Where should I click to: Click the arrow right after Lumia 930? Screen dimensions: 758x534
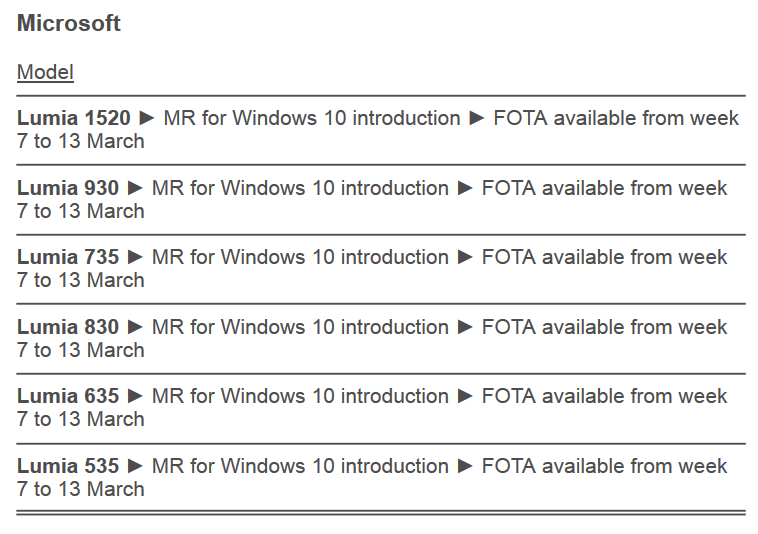coord(135,188)
